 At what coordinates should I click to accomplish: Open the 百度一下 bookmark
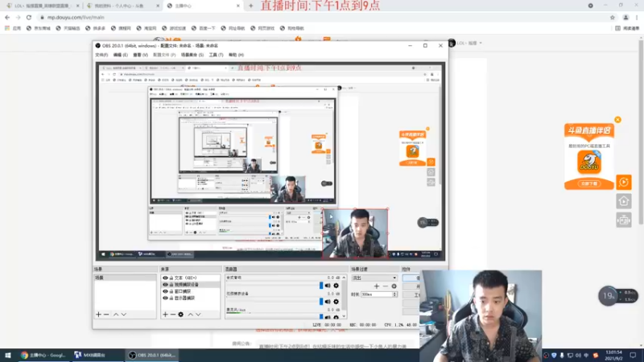[204, 28]
